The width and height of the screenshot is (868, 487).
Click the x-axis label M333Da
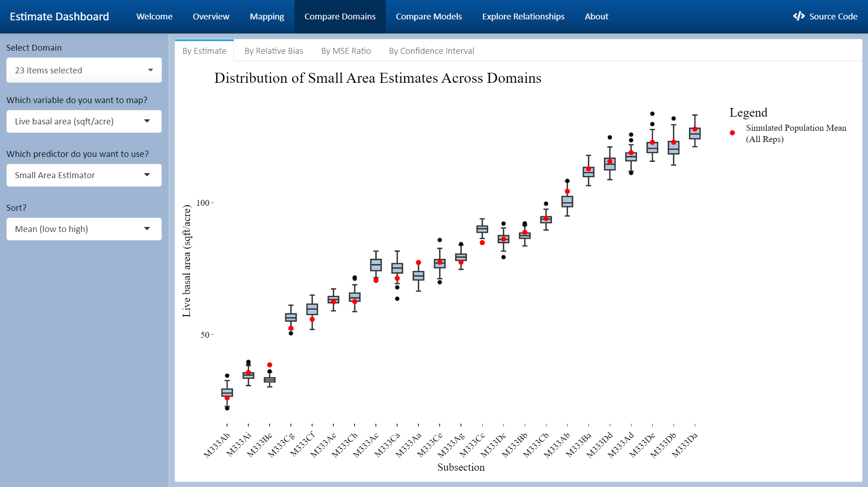click(x=685, y=445)
